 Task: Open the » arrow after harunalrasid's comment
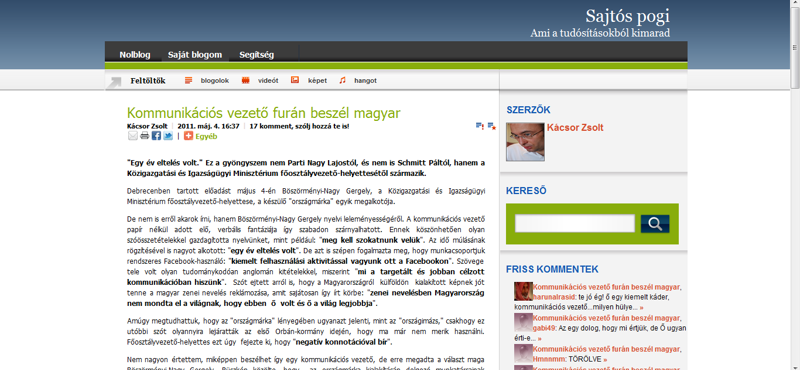point(641,307)
